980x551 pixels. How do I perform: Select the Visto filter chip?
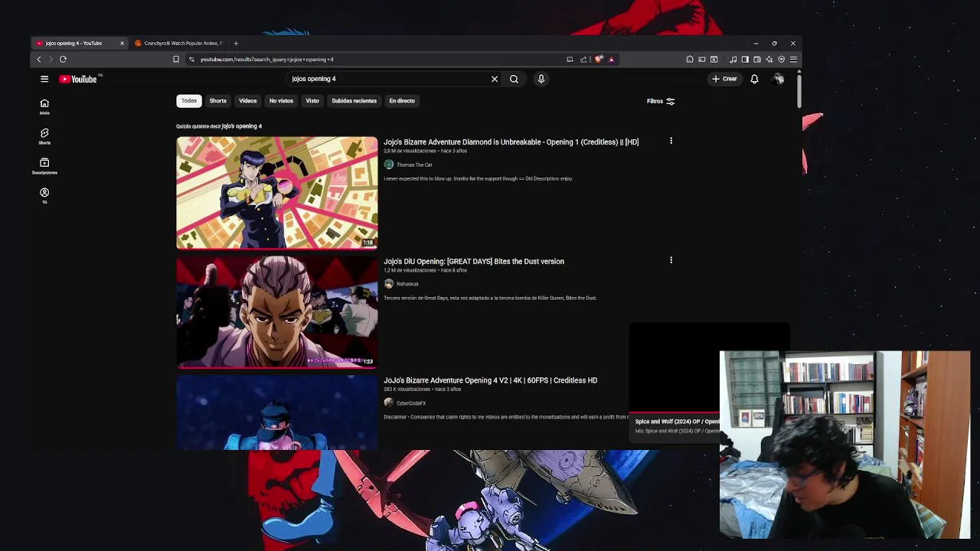312,101
